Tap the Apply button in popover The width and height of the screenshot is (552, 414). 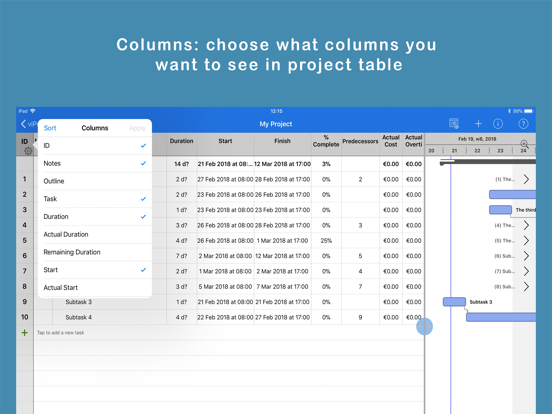(x=137, y=128)
